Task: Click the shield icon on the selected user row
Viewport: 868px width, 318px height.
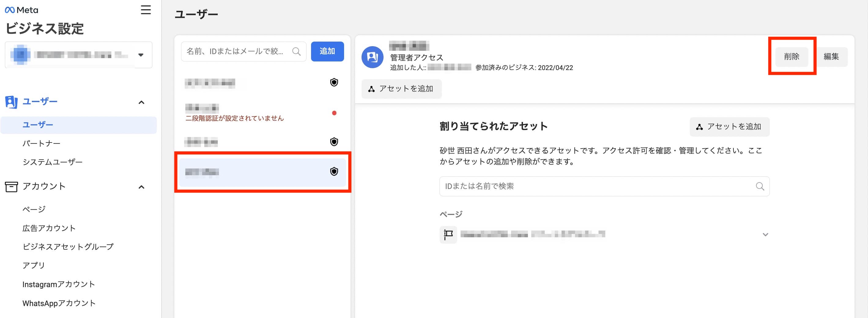Action: (x=334, y=172)
